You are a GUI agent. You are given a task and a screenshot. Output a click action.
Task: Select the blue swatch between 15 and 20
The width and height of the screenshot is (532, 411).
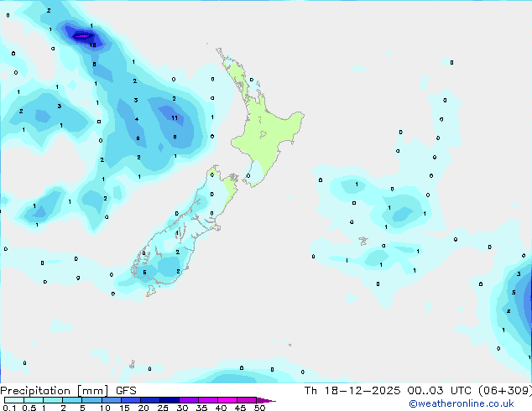(x=131, y=400)
